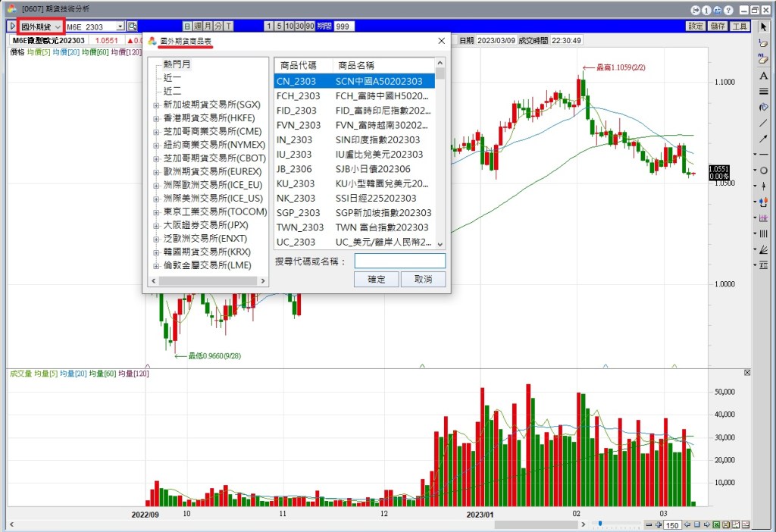Toggle the weekly (週) period button
This screenshot has height=532, width=776.
coord(198,27)
